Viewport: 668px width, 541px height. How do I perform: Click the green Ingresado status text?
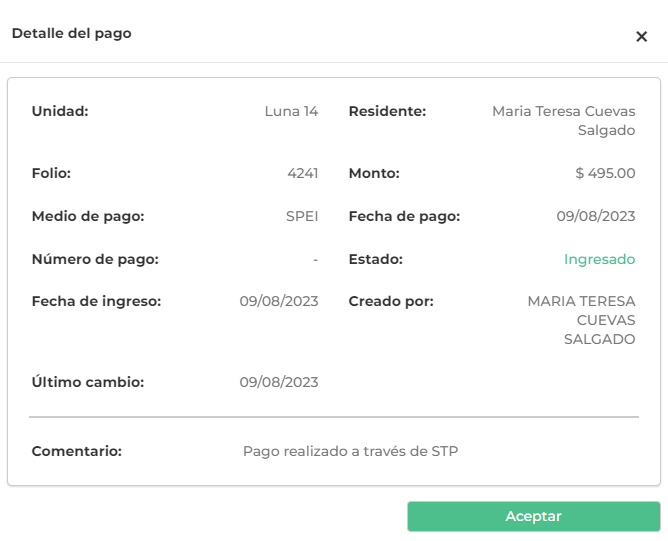pyautogui.click(x=599, y=259)
